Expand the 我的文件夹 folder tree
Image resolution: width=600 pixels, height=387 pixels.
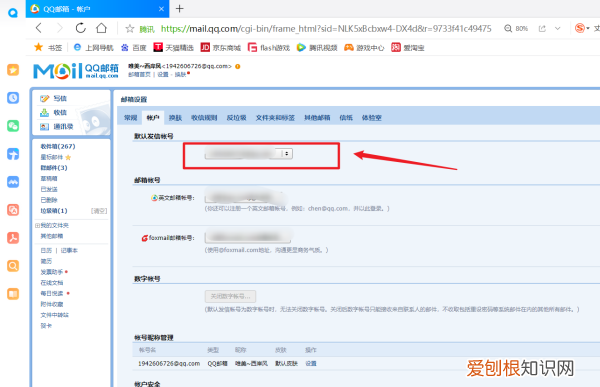pyautogui.click(x=37, y=225)
